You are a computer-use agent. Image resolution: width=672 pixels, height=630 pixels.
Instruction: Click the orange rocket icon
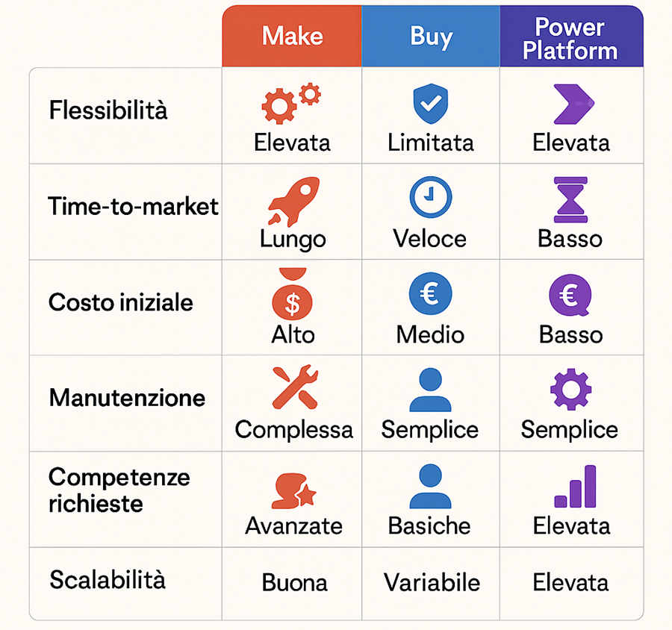(293, 201)
